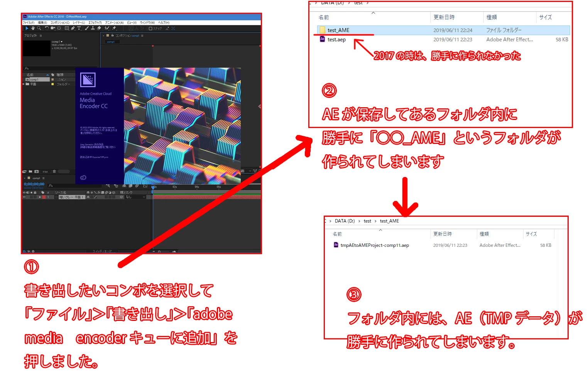
Task: Select the Rectangle shape tool
Action: point(67,28)
